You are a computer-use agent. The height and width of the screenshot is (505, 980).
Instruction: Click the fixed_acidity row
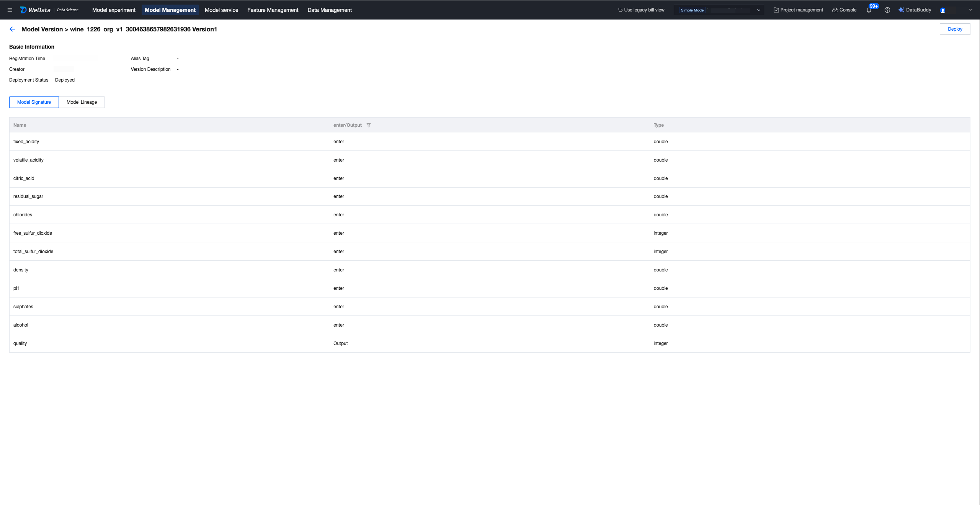click(26, 142)
